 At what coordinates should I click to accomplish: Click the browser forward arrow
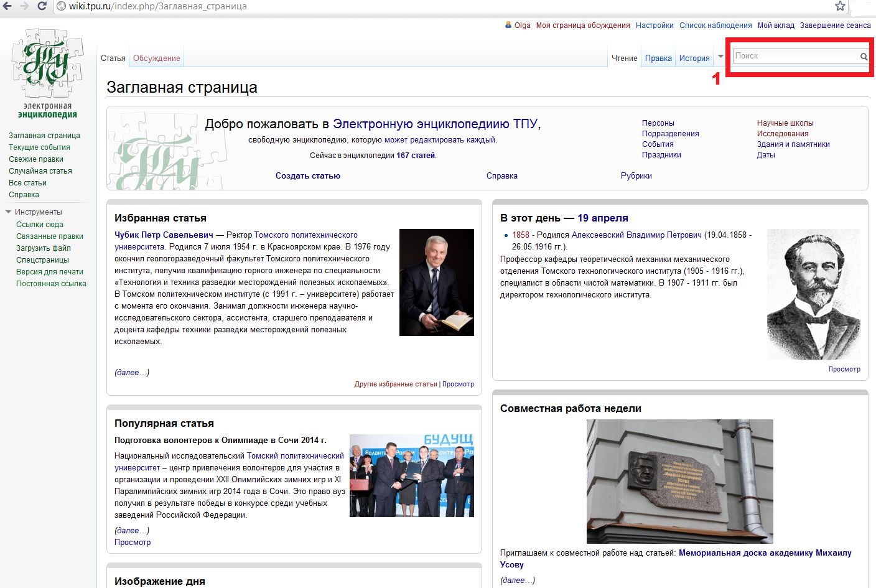pos(24,6)
